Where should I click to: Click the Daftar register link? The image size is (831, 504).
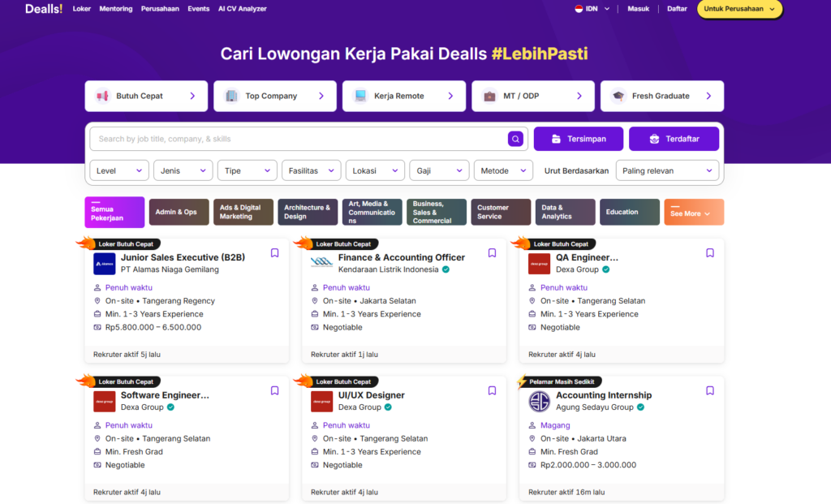[x=677, y=8]
